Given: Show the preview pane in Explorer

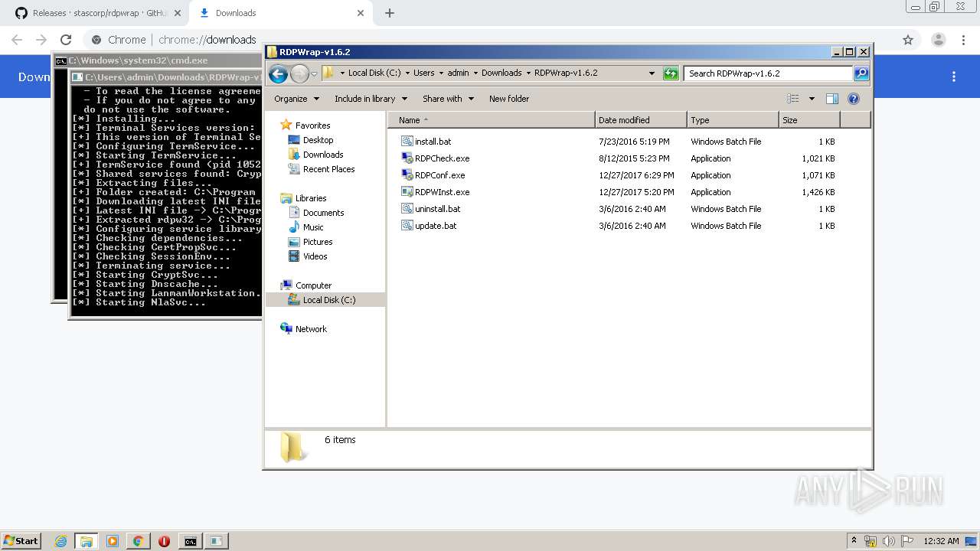Looking at the screenshot, I should pos(832,99).
